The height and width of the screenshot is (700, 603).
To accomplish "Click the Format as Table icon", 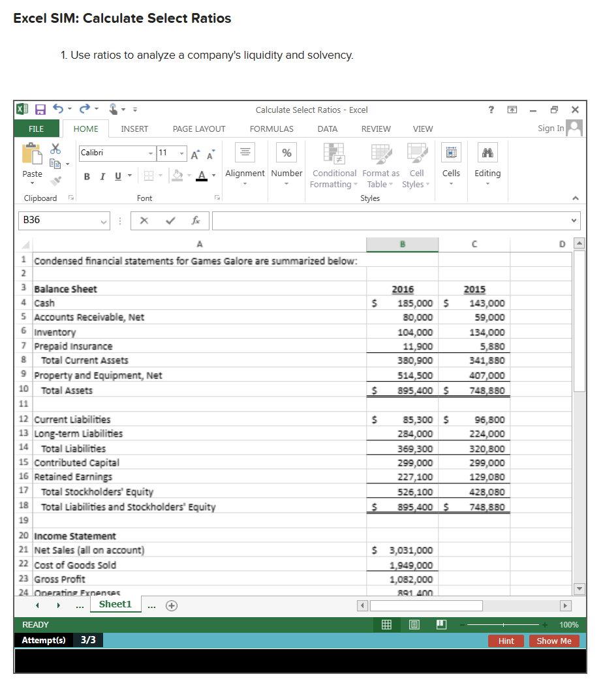I will click(x=380, y=164).
